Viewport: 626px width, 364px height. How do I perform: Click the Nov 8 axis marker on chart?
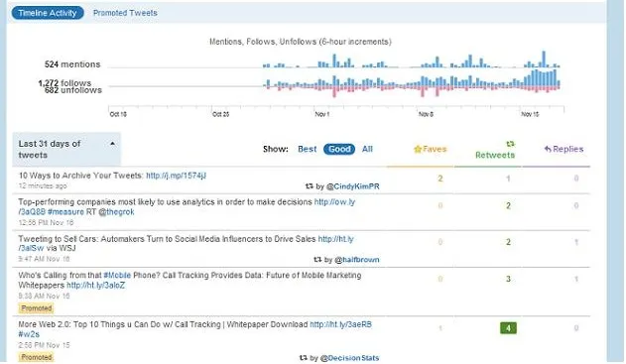pyautogui.click(x=426, y=114)
